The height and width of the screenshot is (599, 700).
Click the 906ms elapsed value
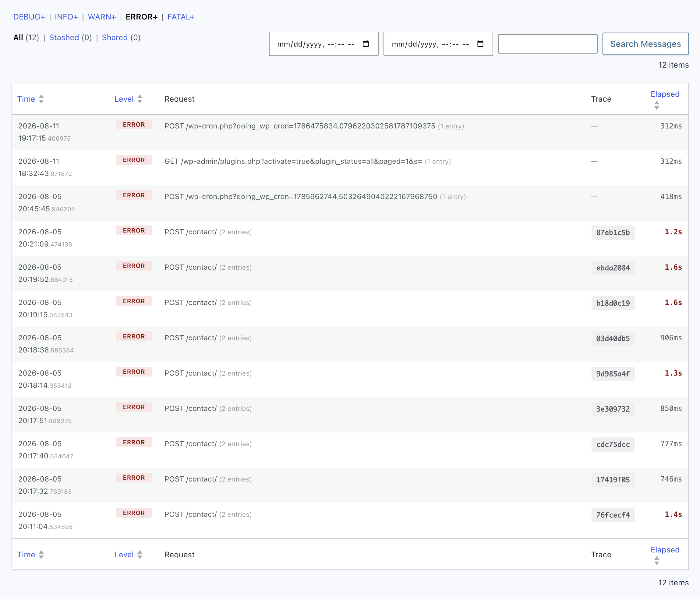(x=671, y=338)
